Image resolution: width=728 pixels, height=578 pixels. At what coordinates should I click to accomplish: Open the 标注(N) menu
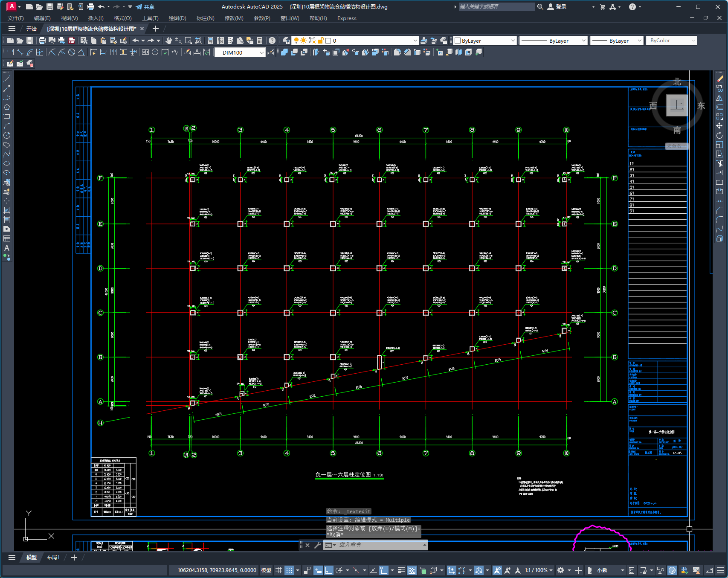(x=205, y=18)
